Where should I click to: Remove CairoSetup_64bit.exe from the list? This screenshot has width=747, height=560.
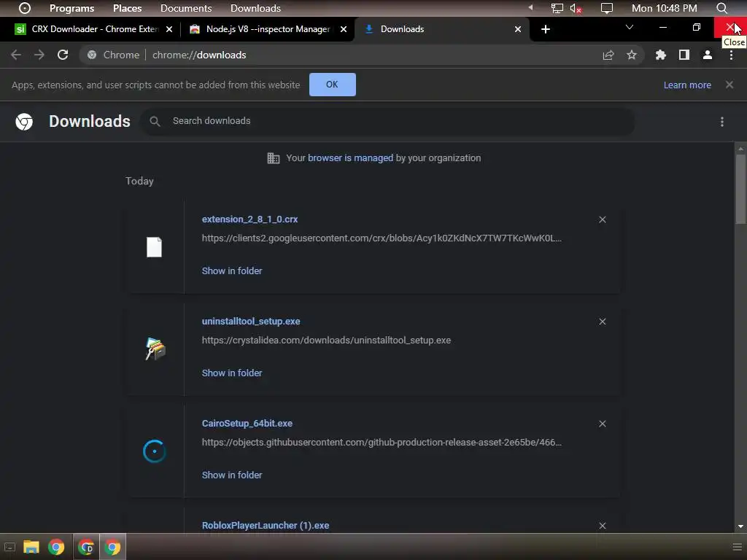(603, 424)
